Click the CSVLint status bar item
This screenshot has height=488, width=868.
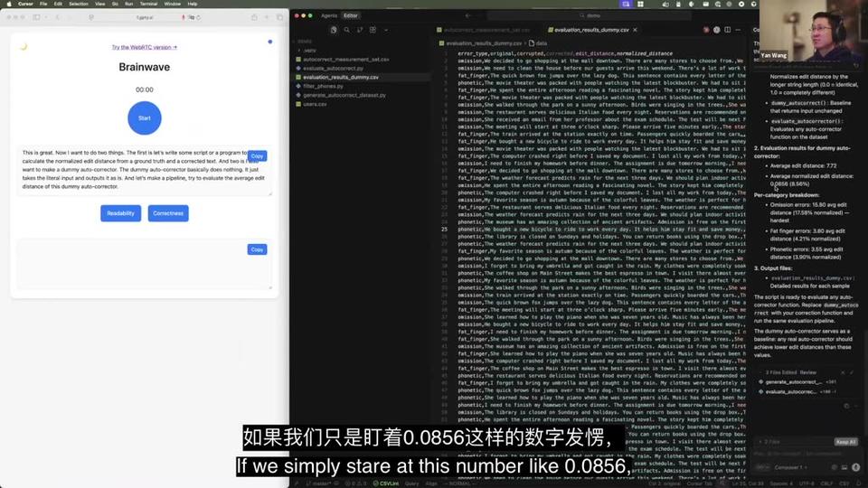tap(386, 483)
